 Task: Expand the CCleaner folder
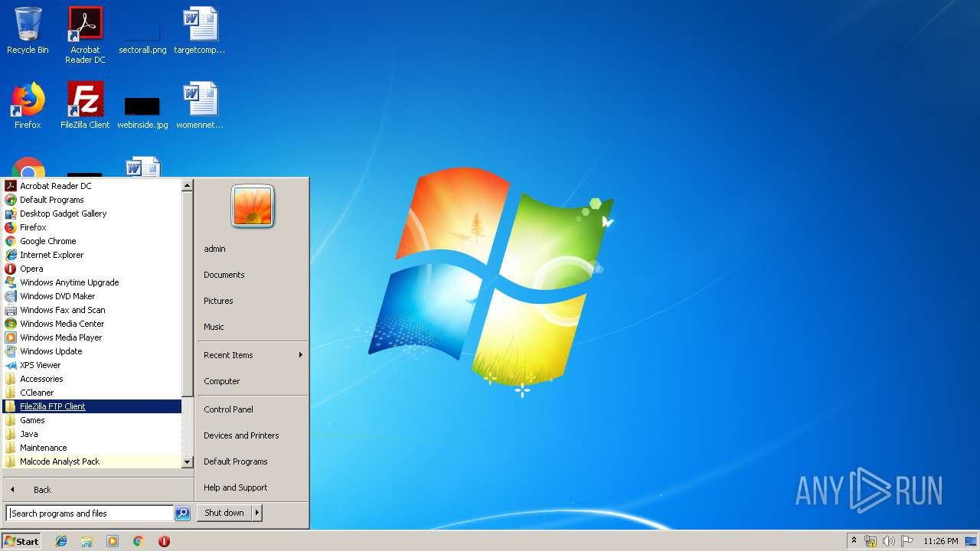[93, 393]
